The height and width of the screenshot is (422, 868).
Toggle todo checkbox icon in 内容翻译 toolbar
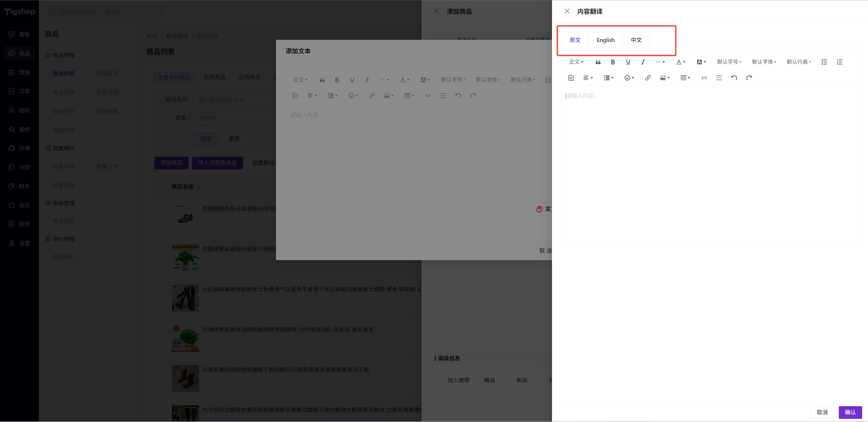point(571,78)
